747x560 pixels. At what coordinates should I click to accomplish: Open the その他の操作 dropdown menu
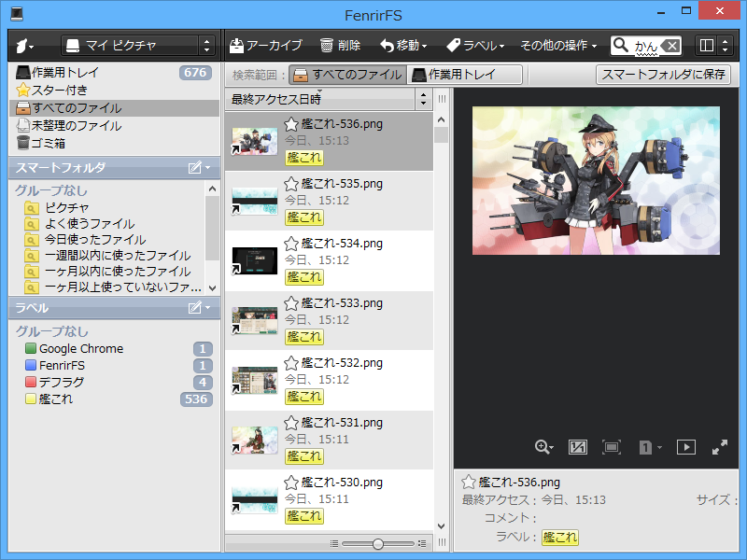click(x=555, y=44)
